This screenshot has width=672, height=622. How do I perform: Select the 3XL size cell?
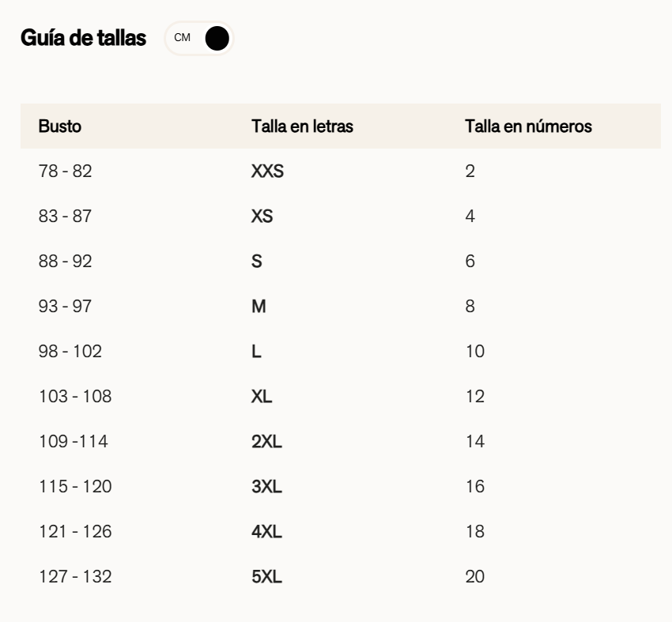coord(266,487)
